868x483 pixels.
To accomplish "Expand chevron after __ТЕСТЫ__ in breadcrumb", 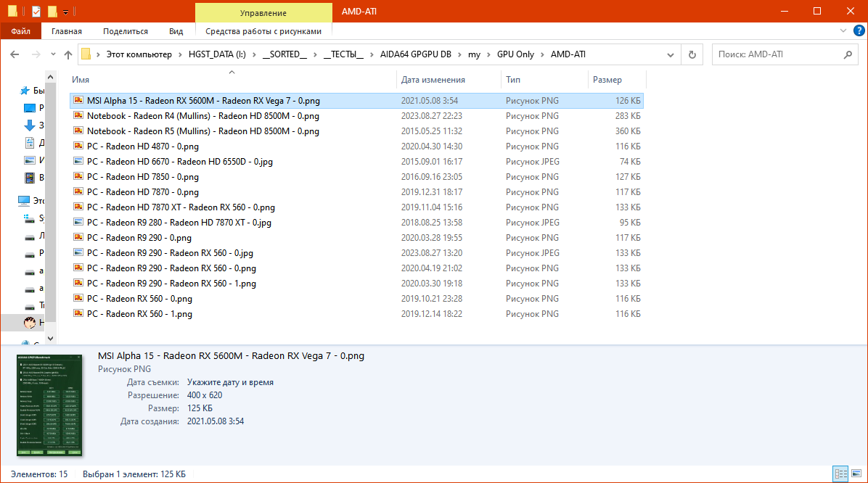I will (371, 54).
